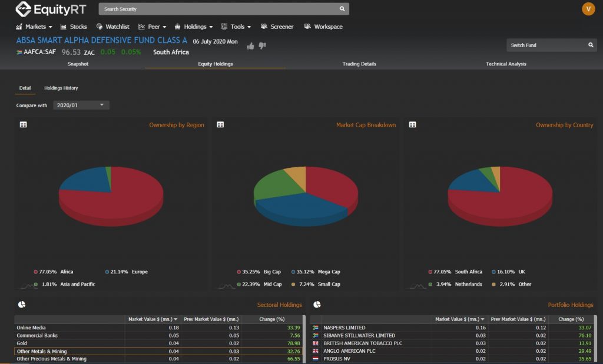Click the Market Cap Breakdown pie chart
The height and width of the screenshot is (364, 603).
click(306, 196)
